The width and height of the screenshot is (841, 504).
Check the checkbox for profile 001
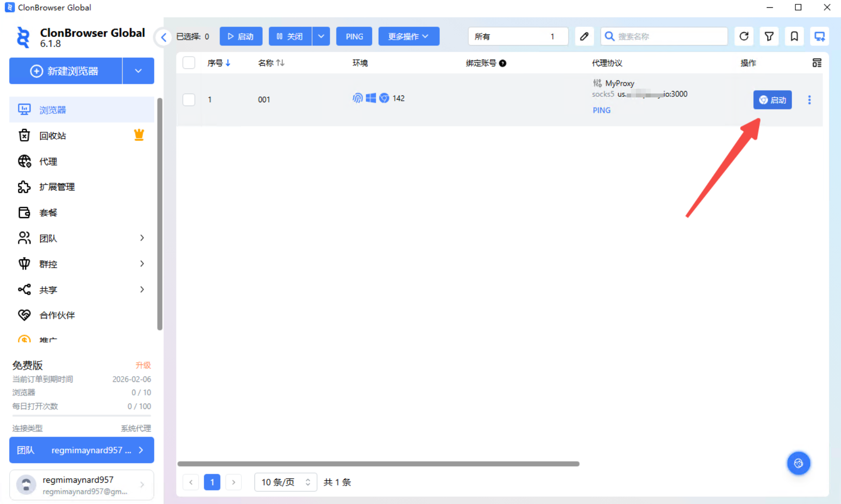189,100
